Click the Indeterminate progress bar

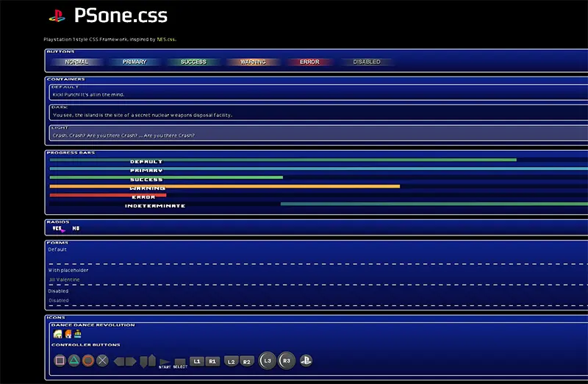[319, 205]
